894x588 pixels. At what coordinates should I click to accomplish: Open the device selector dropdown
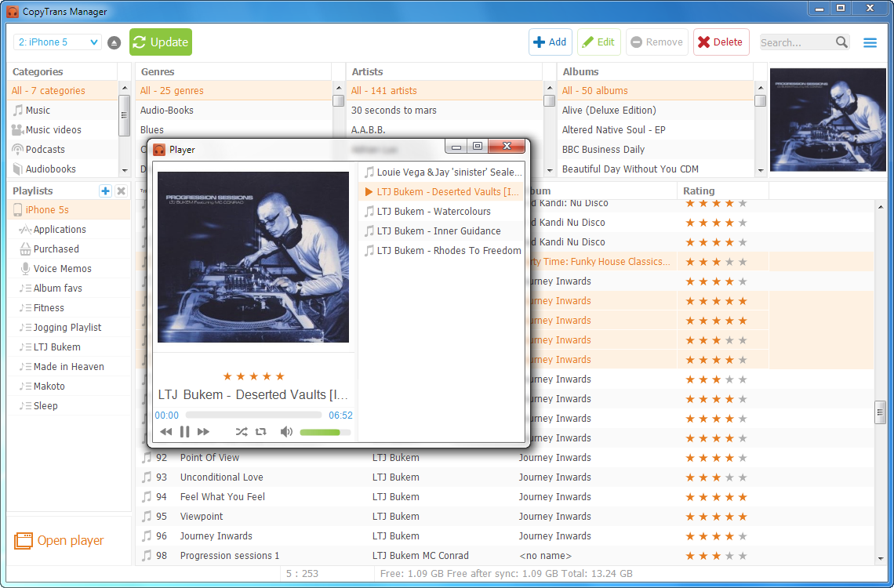click(x=57, y=42)
